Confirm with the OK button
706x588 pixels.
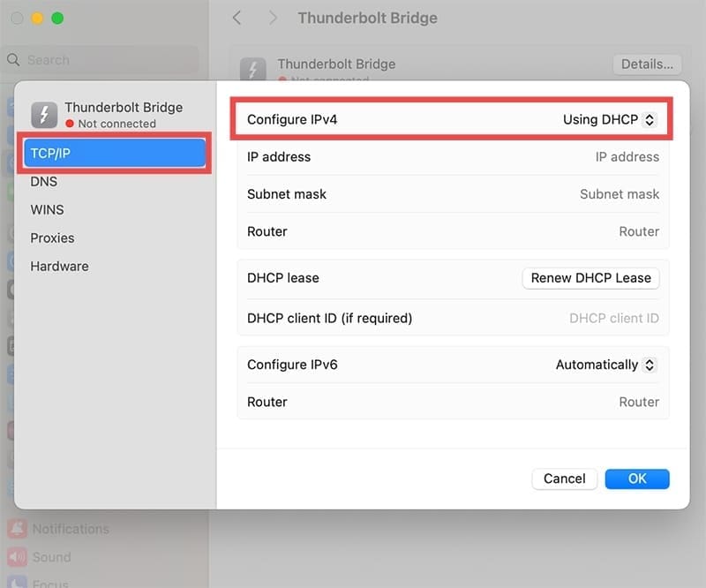(x=637, y=479)
